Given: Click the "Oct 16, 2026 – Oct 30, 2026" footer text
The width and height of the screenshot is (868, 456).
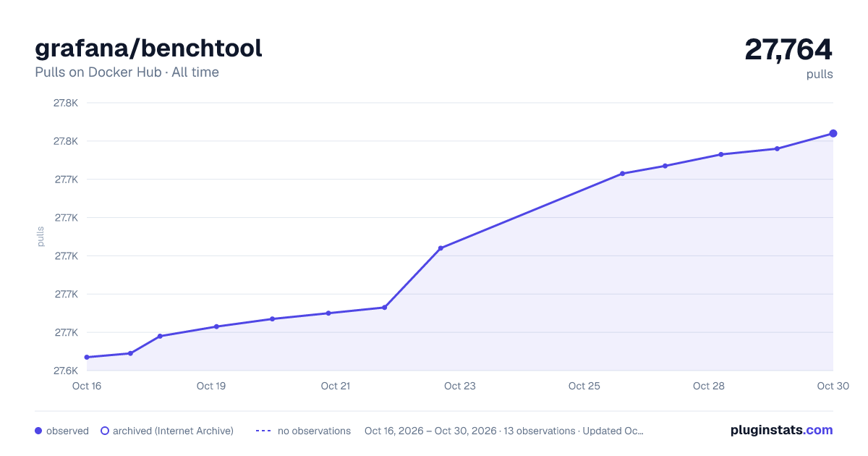Looking at the screenshot, I should click(x=430, y=431).
